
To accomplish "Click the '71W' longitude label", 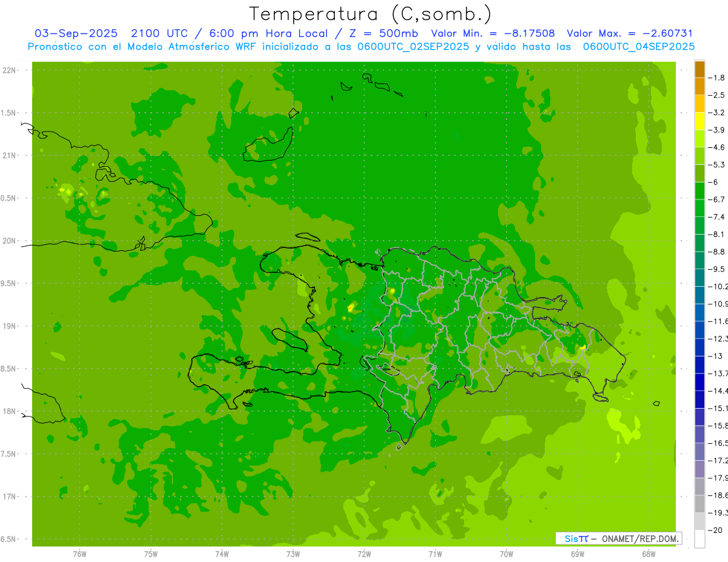I will pos(435,554).
